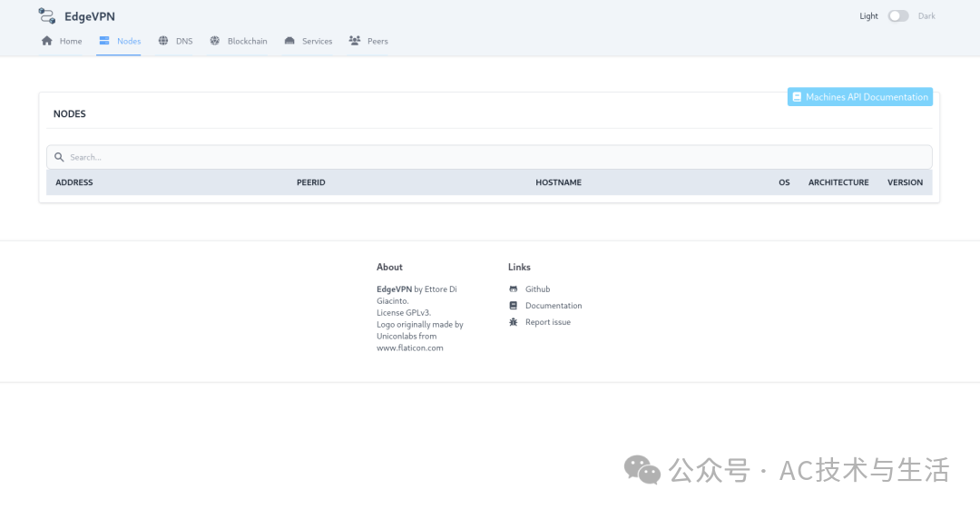980x509 pixels.
Task: Click the HOSTNAME column header
Action: (558, 182)
